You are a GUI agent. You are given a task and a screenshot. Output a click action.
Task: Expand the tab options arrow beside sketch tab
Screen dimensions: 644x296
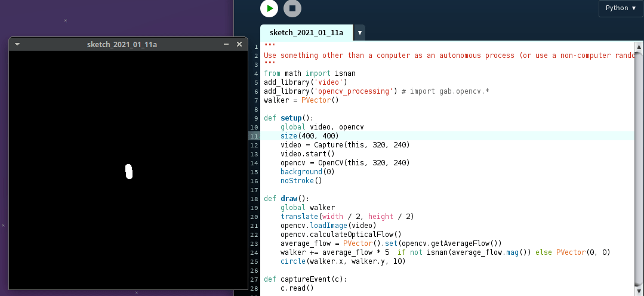pos(360,33)
